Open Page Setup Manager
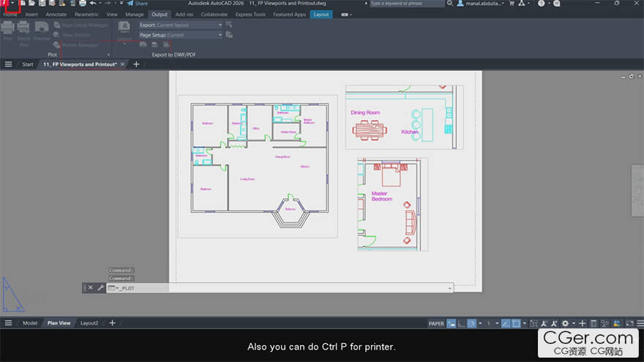 pos(80,25)
